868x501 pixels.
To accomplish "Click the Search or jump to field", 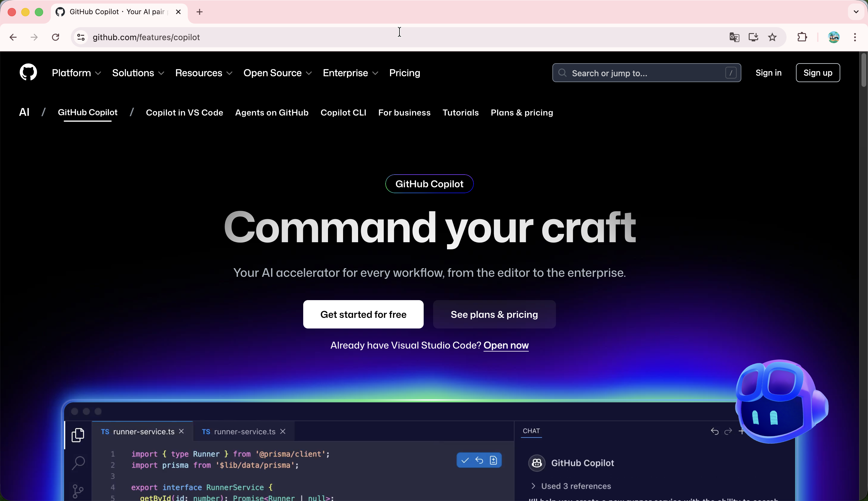I will pos(646,73).
